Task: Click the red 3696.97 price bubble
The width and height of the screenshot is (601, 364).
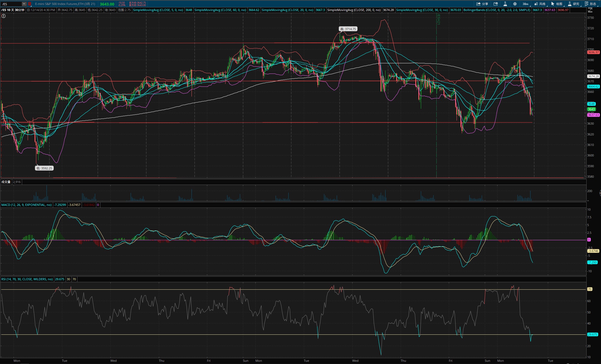Action: point(593,52)
